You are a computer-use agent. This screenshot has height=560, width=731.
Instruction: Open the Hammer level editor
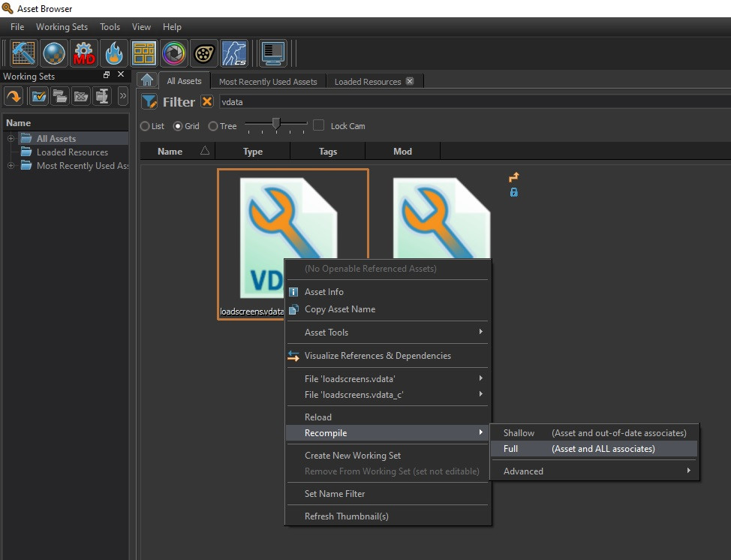coord(23,53)
